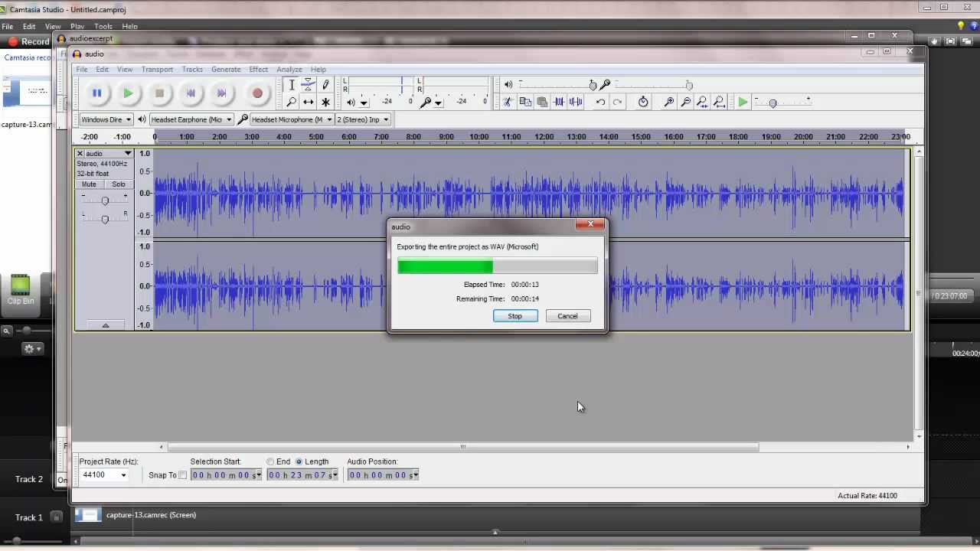The width and height of the screenshot is (980, 551).
Task: Click the Fit Selection zoom icon
Action: pyautogui.click(x=702, y=102)
